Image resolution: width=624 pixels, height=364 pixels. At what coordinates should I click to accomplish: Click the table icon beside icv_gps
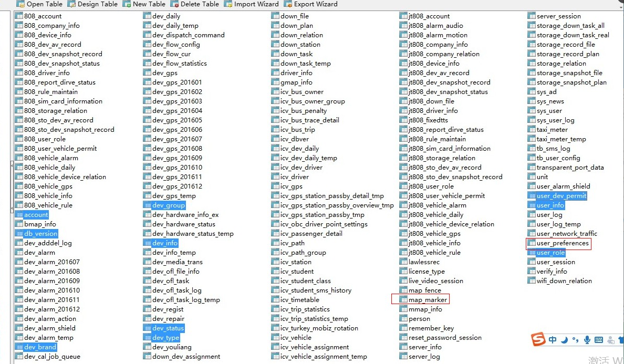(275, 186)
